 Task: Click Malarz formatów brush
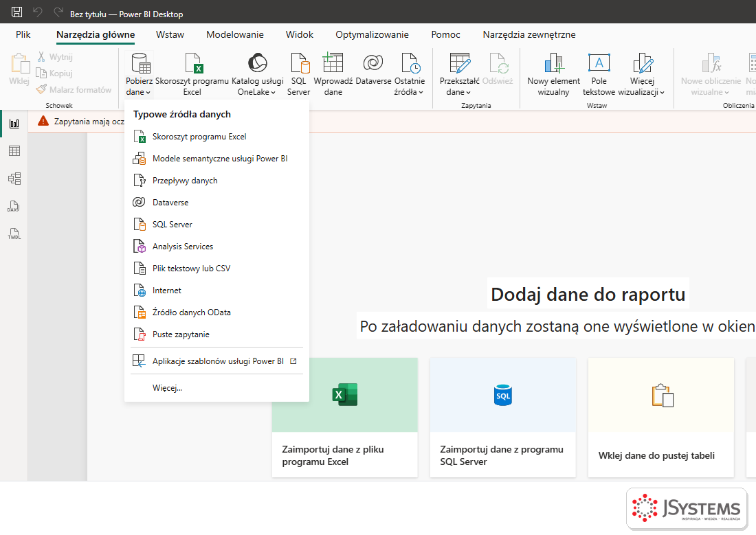pos(74,90)
